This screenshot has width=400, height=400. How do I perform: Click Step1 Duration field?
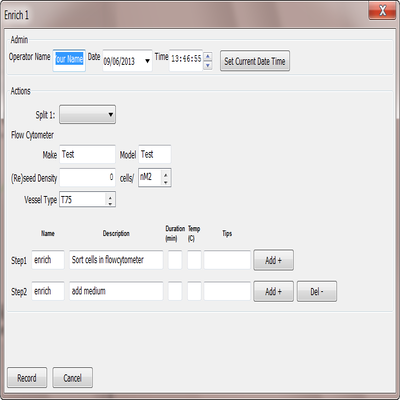[x=175, y=260]
